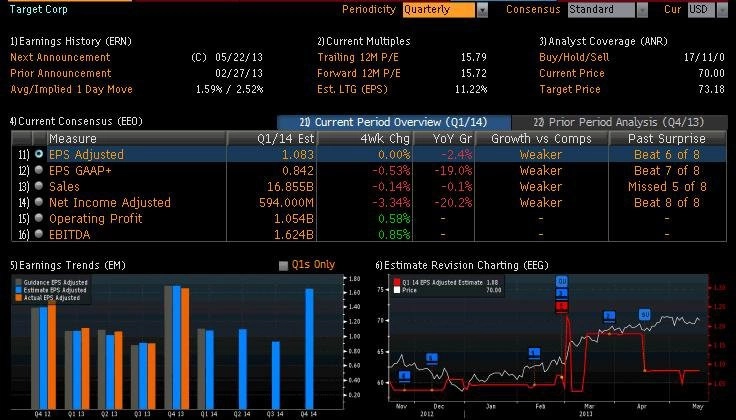Click the blue event marker above November

404,376
